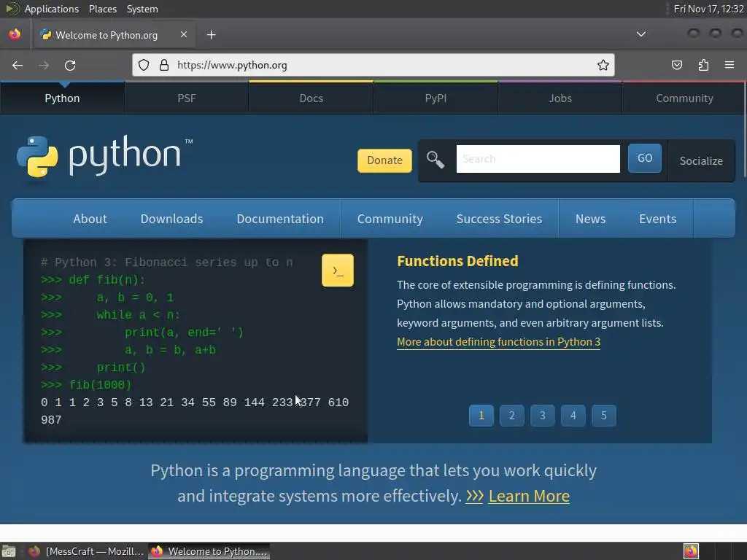This screenshot has width=747, height=560.
Task: Open the Downloads menu
Action: [x=171, y=219]
